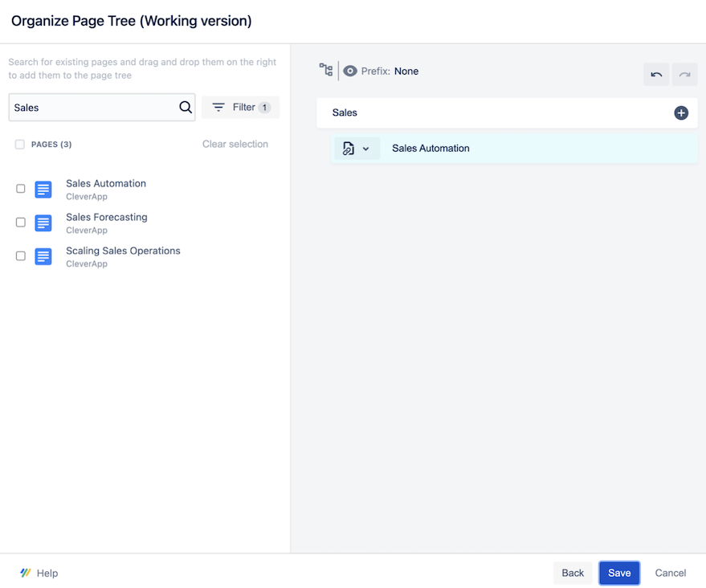Check the Sales Automation checkbox

coord(21,189)
